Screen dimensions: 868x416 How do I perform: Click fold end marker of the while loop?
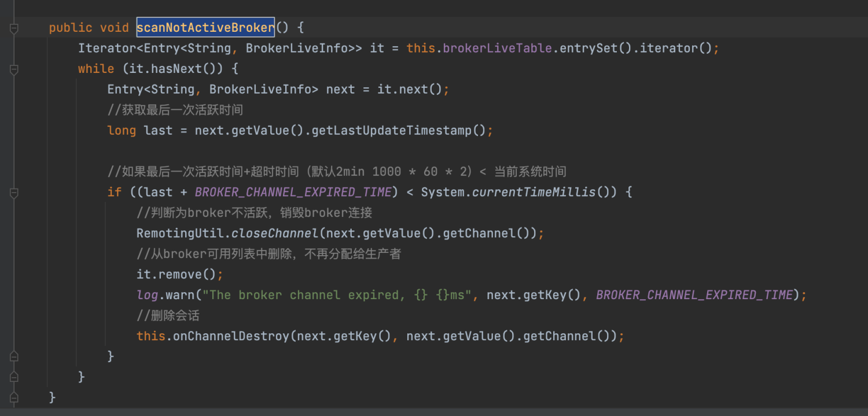(14, 377)
